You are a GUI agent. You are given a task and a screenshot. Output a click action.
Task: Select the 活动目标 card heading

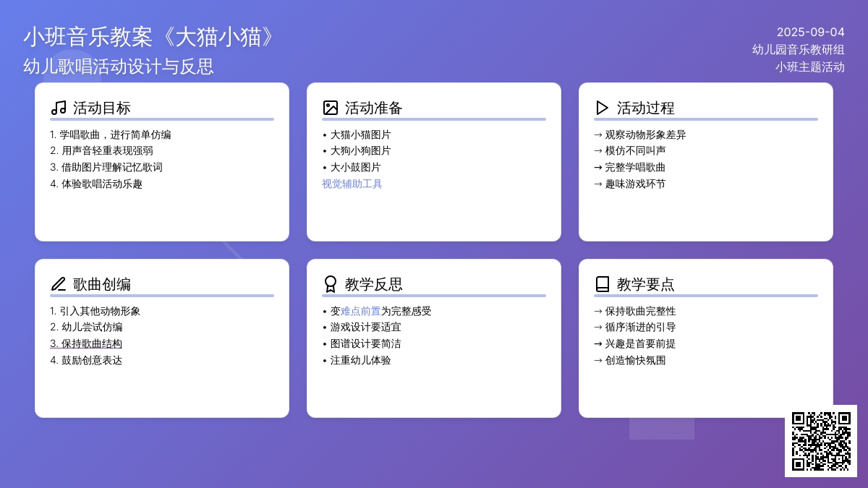click(x=102, y=108)
